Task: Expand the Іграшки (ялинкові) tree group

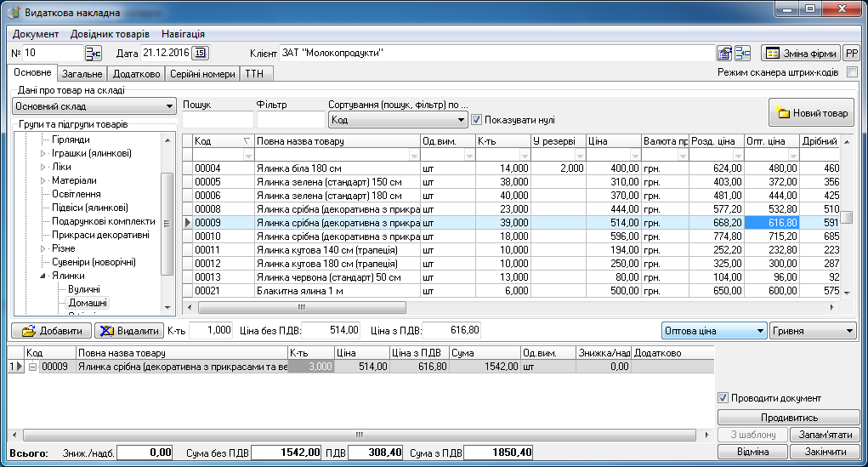Action: (44, 153)
